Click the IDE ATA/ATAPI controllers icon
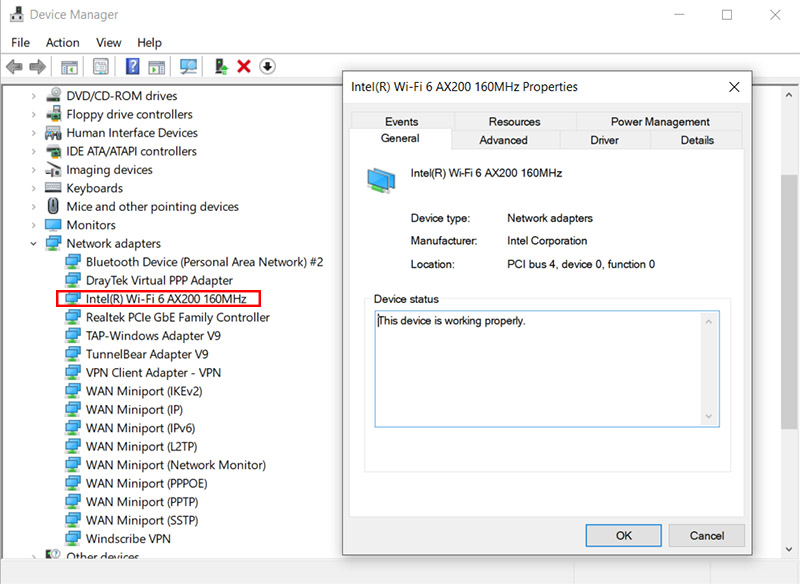800x584 pixels. (54, 151)
